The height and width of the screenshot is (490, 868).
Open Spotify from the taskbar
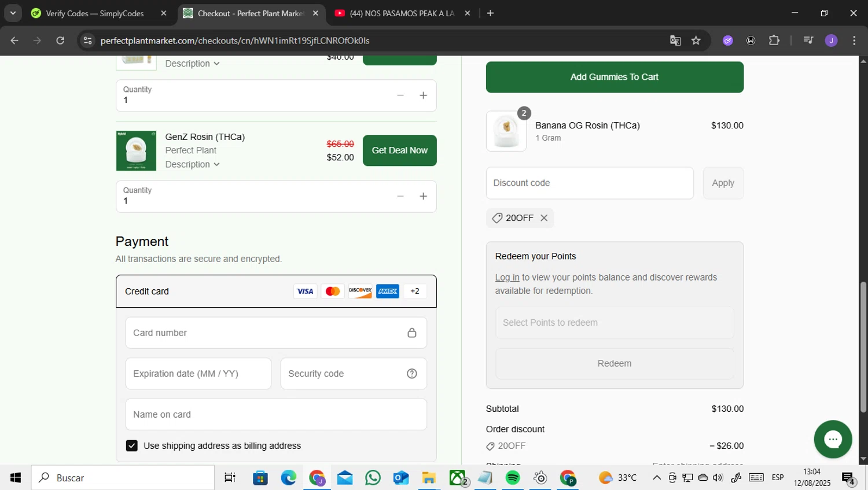click(x=513, y=478)
